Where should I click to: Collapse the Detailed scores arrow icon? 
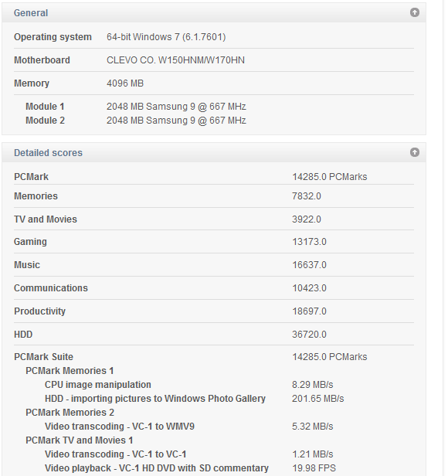pyautogui.click(x=415, y=152)
